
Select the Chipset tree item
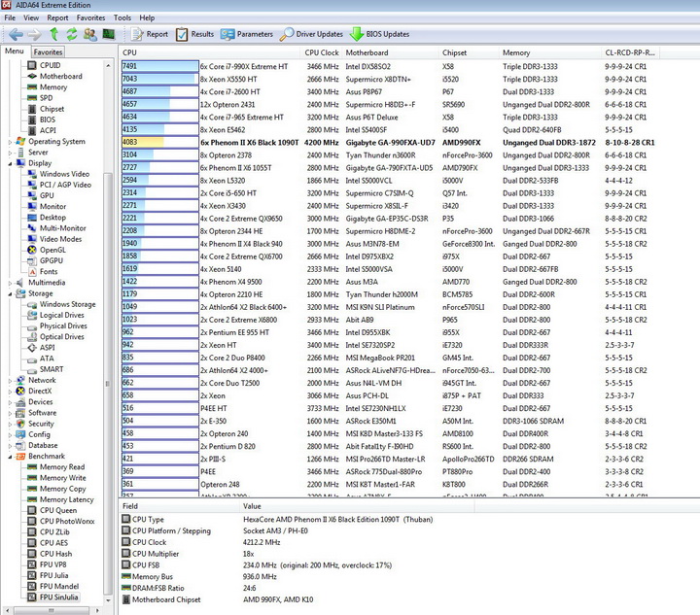coord(46,109)
